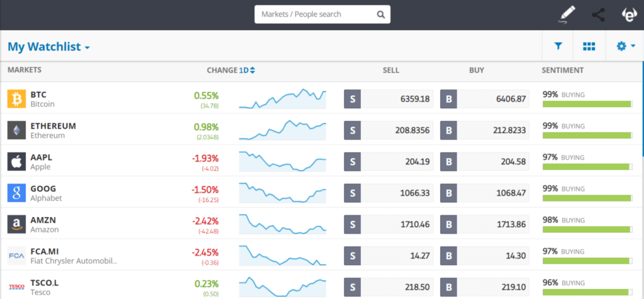Expand the My Watchlist dropdown
The height and width of the screenshot is (299, 644).
click(48, 47)
